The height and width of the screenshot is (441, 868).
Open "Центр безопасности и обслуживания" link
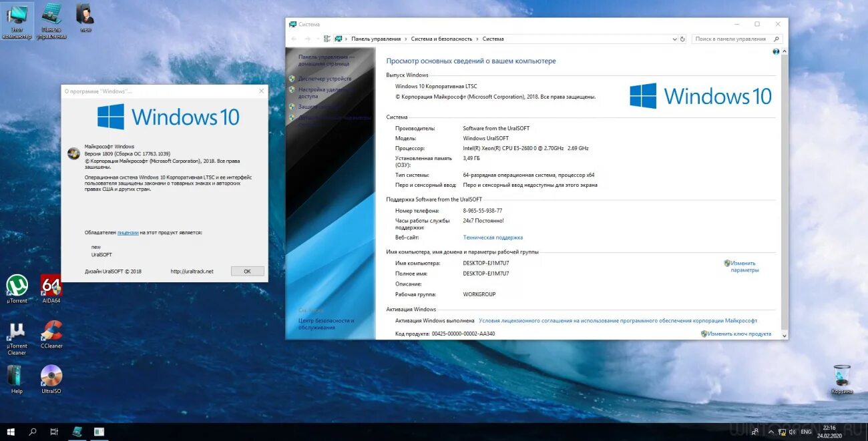coord(327,324)
